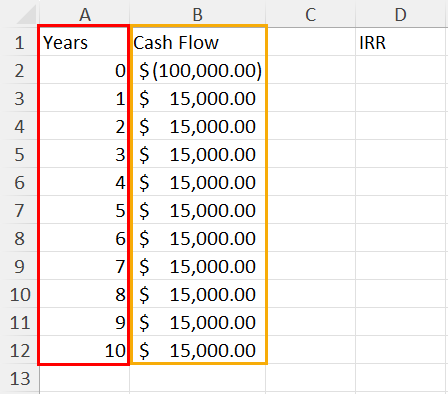Select the year 6 cell
The image size is (448, 394).
[x=84, y=238]
